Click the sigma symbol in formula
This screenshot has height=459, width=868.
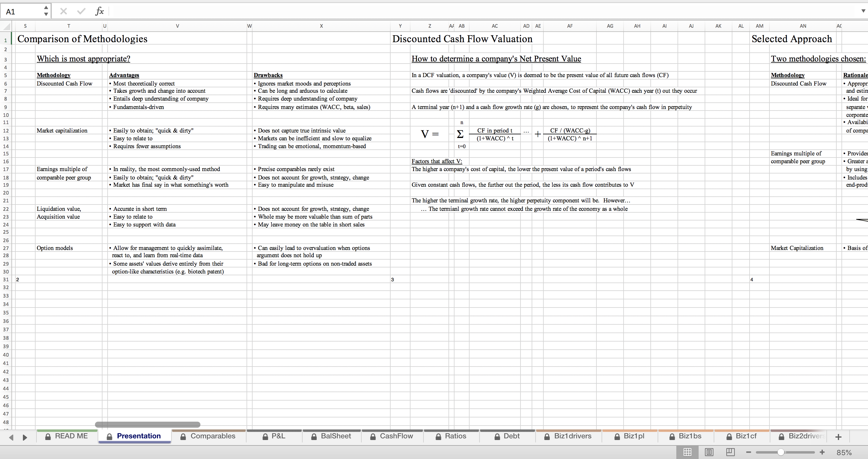click(x=460, y=134)
